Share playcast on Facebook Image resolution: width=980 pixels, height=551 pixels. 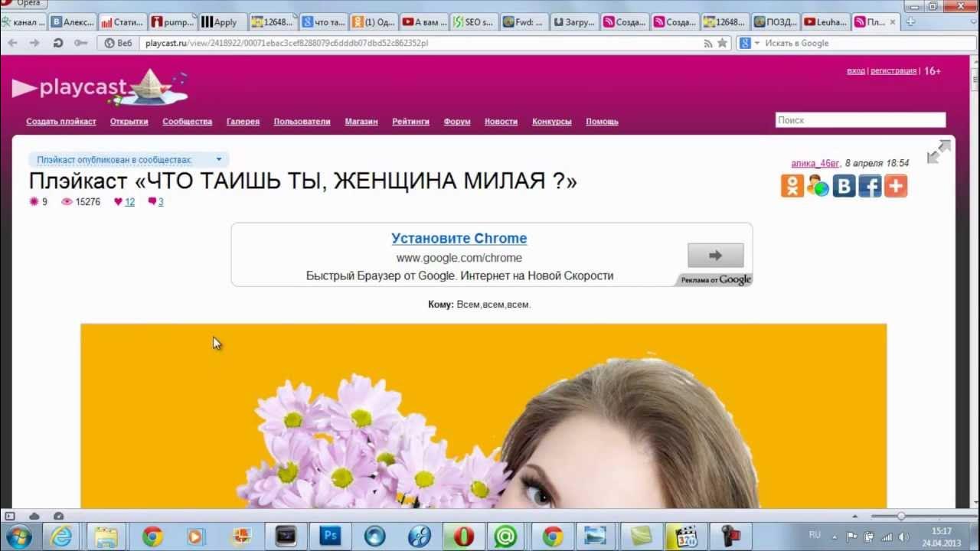(x=870, y=186)
